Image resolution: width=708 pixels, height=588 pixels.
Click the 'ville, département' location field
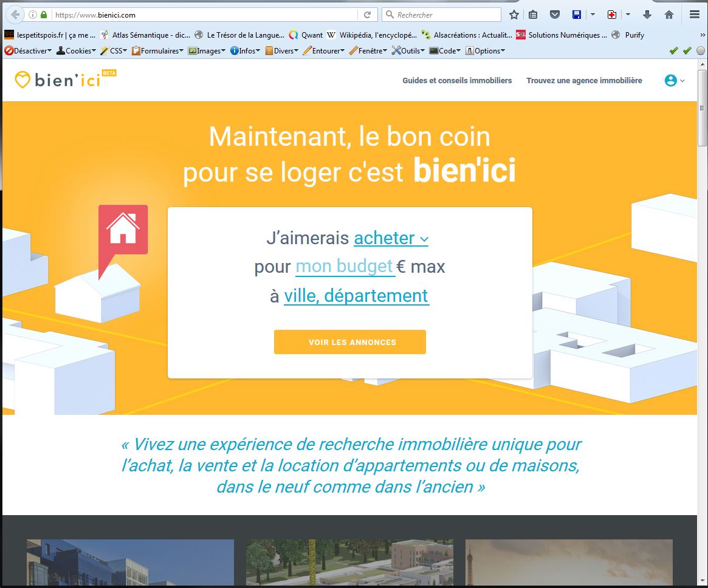click(x=356, y=296)
